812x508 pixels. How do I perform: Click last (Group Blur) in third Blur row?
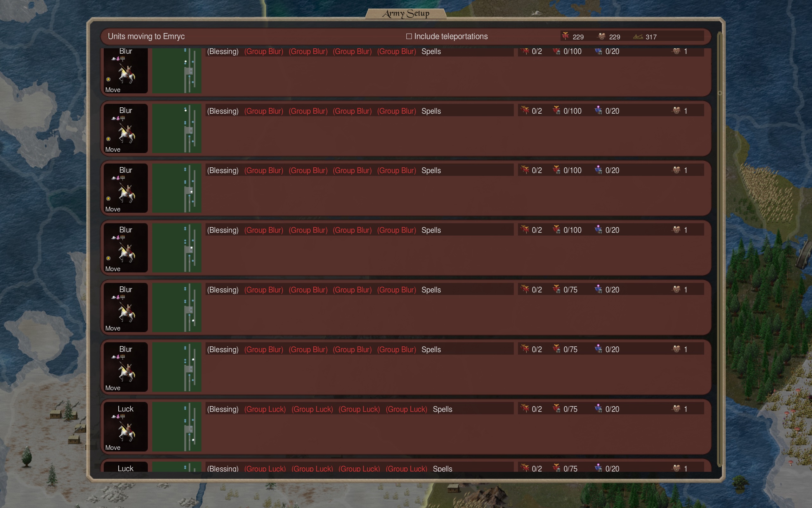coord(396,170)
